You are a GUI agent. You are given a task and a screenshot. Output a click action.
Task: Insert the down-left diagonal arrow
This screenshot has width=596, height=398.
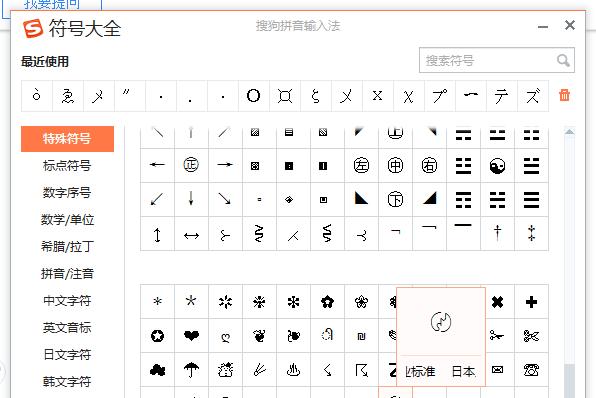[157, 199]
